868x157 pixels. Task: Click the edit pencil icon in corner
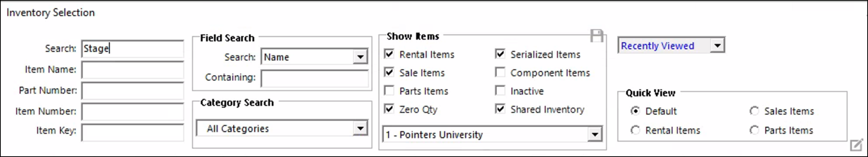pos(856,145)
